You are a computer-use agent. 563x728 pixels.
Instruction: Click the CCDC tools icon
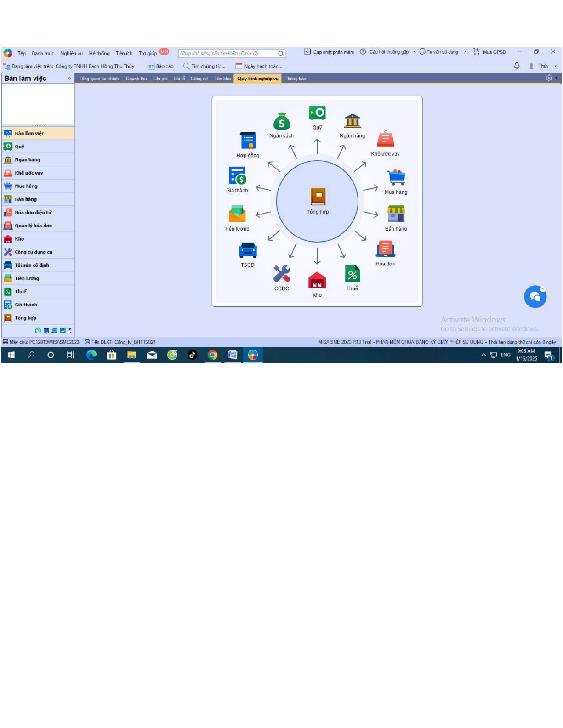click(x=282, y=274)
